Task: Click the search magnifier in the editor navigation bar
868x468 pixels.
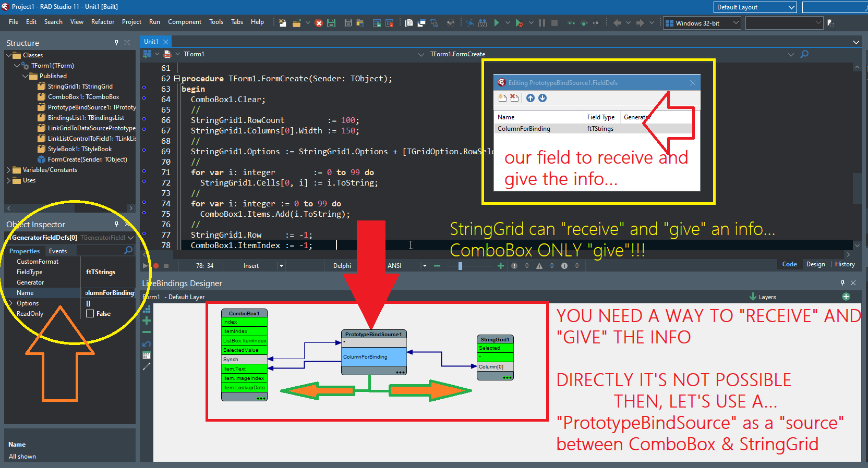Action: 804,54
